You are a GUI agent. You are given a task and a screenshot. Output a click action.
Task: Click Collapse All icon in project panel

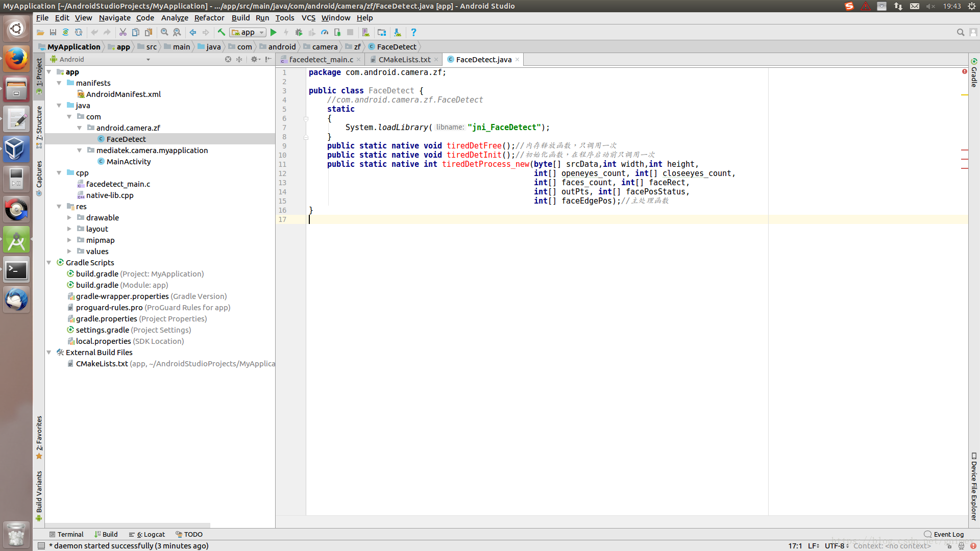click(239, 59)
